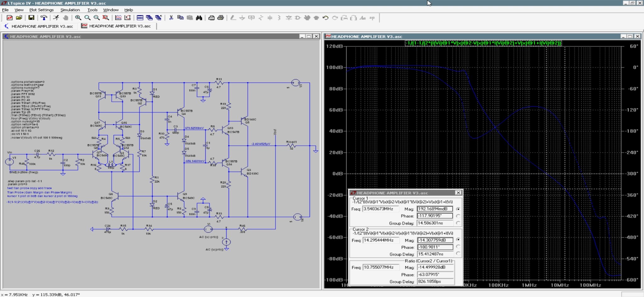
Task: Click the Rload1 resistor in schematic
Action: tap(291, 145)
